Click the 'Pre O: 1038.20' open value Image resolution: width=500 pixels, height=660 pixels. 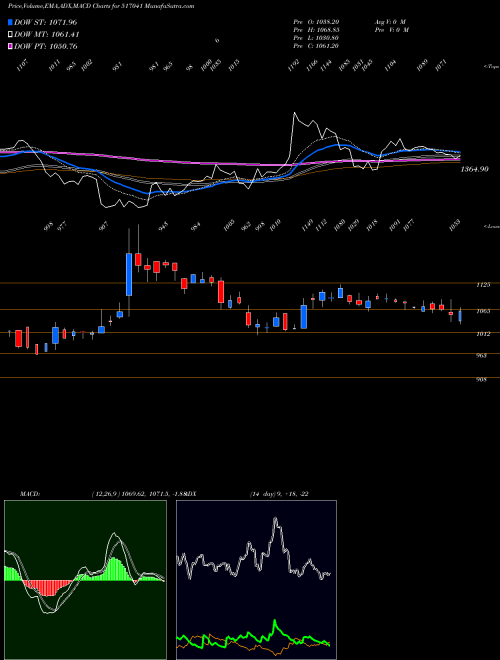point(316,21)
